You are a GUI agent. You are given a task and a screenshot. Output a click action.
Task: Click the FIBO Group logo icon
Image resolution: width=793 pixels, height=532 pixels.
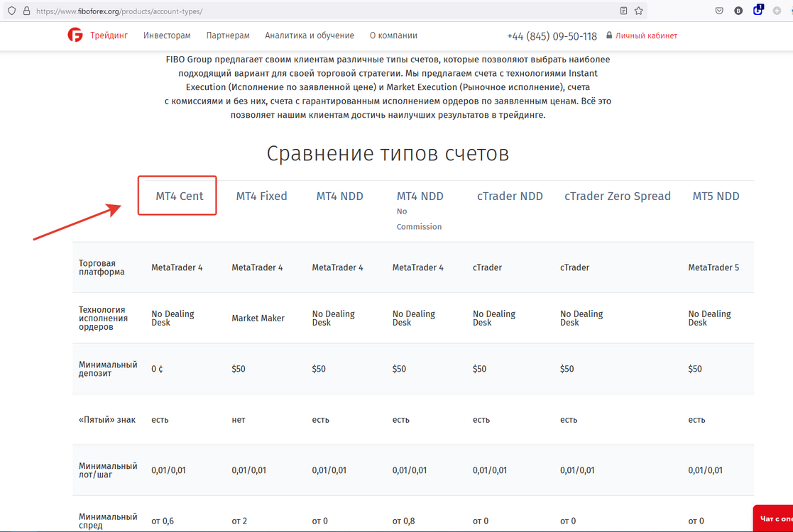[x=75, y=35]
